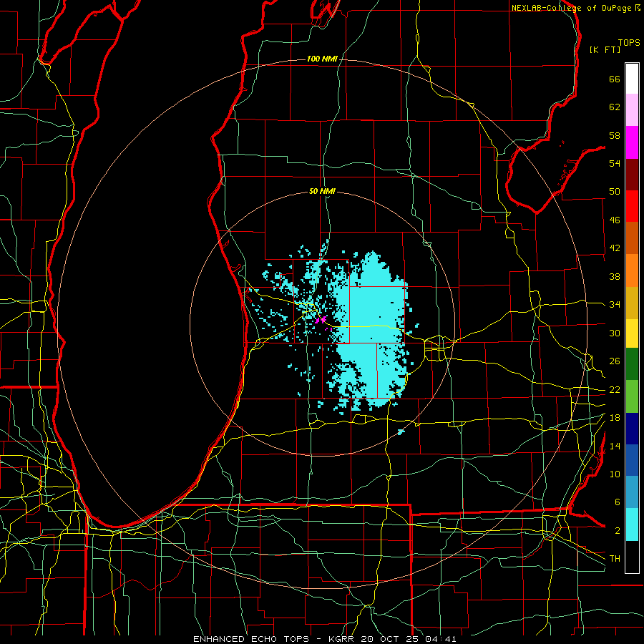Click the cyan legend swatch
The width and height of the screenshot is (644, 644).
point(632,525)
